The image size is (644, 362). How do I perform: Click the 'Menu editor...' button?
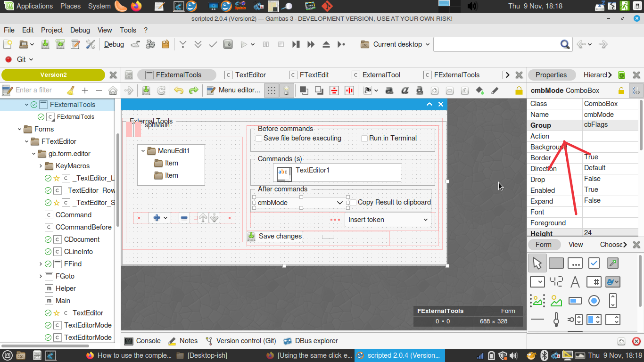point(234,90)
